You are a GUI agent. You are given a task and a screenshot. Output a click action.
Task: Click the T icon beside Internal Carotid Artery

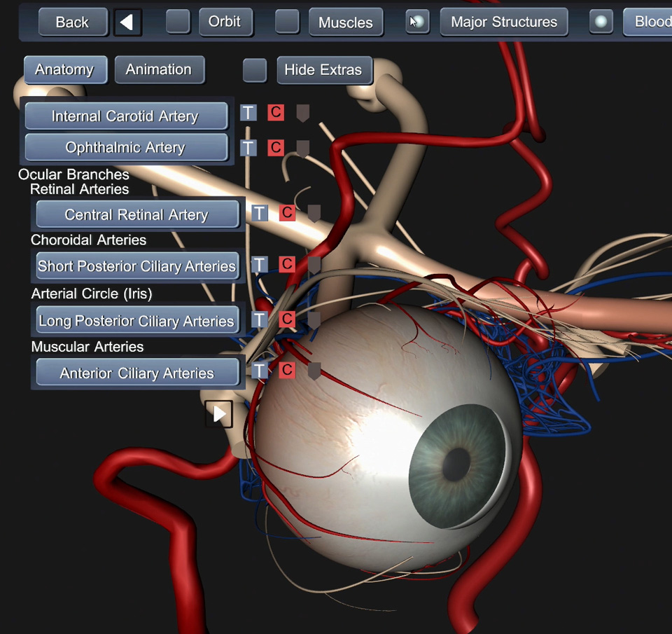[x=248, y=113]
